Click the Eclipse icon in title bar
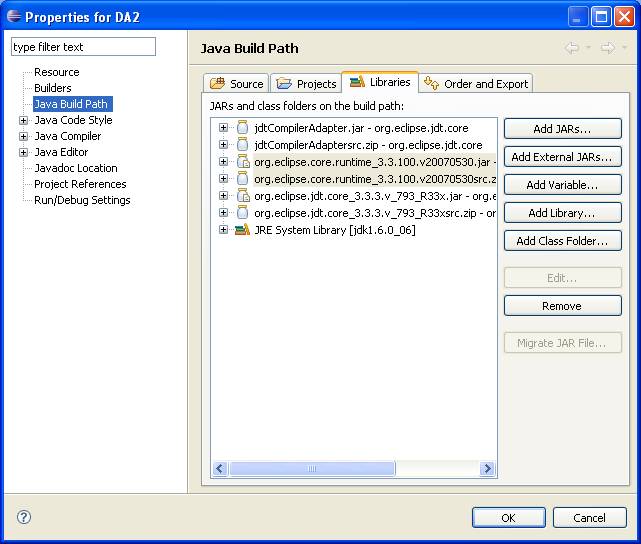This screenshot has height=544, width=641. pyautogui.click(x=13, y=16)
